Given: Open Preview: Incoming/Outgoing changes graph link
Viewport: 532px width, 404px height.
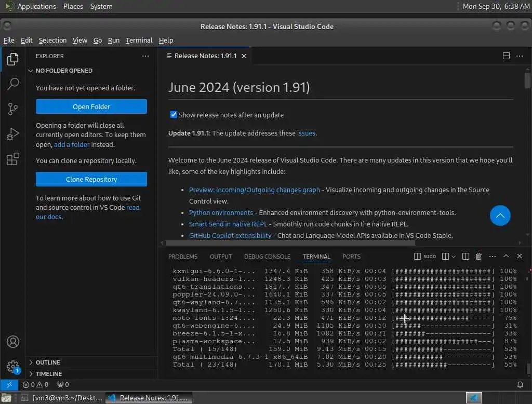Looking at the screenshot, I should pos(254,190).
